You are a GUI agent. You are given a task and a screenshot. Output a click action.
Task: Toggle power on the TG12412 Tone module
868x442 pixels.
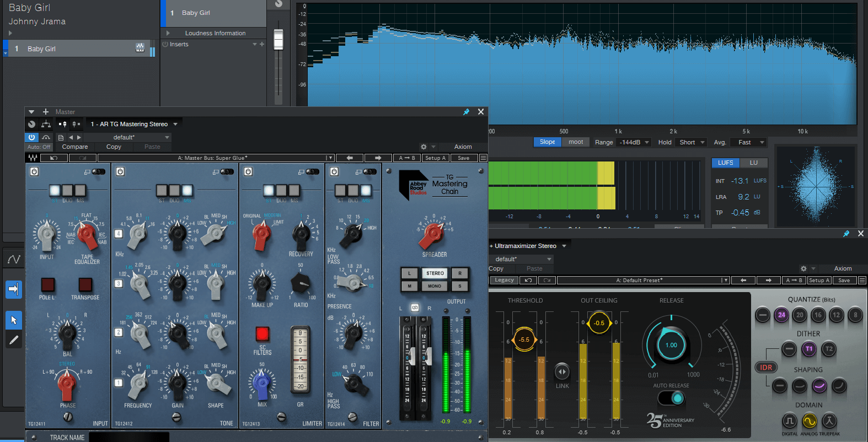point(120,172)
